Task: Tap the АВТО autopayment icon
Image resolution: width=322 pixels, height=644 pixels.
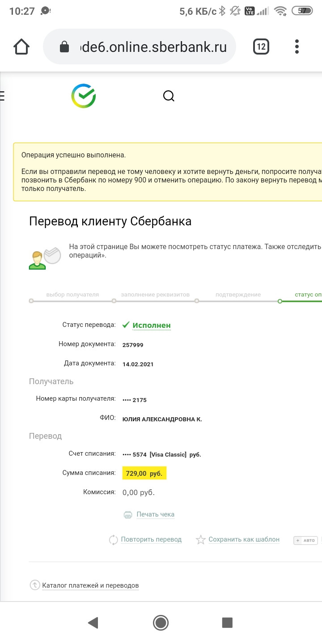Action: pos(305,540)
